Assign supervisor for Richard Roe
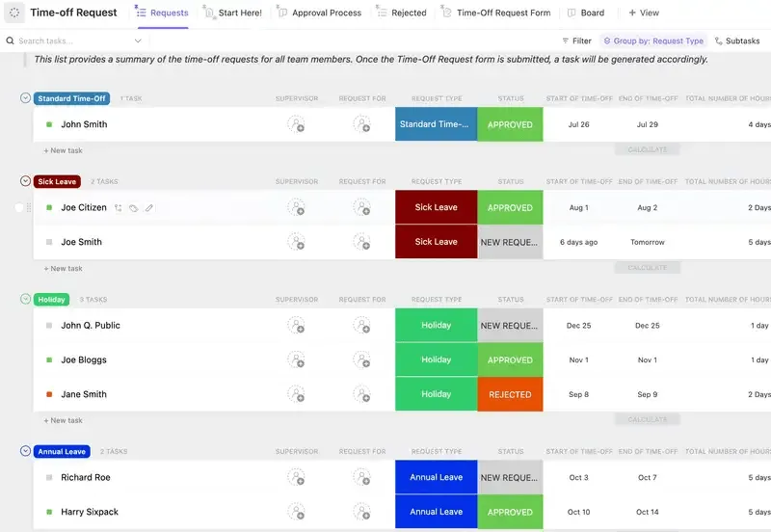 point(296,477)
